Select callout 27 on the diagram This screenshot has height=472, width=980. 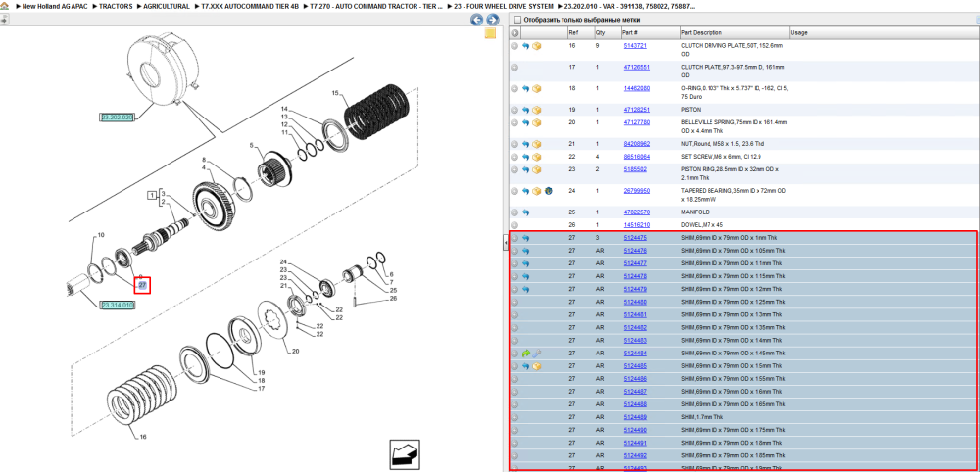142,285
